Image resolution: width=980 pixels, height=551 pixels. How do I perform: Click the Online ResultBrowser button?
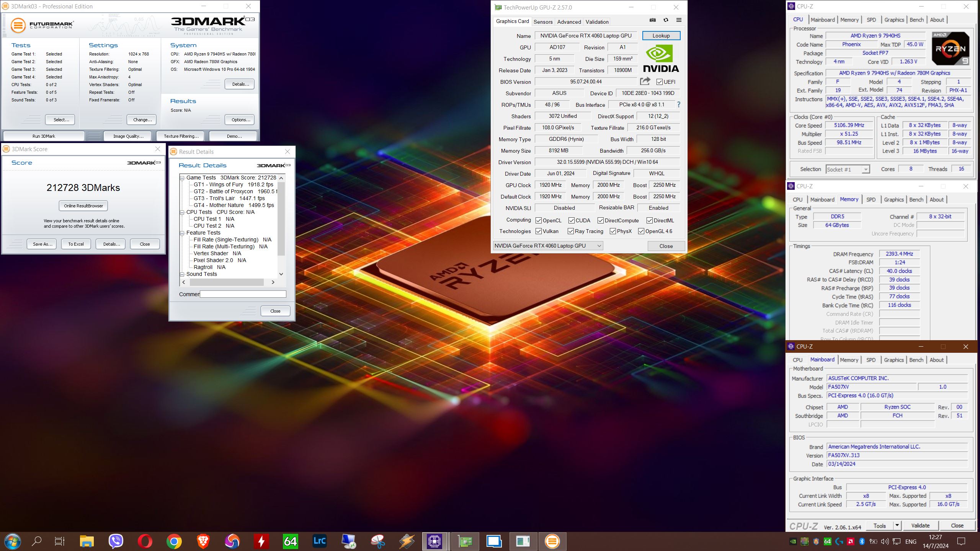tap(83, 206)
